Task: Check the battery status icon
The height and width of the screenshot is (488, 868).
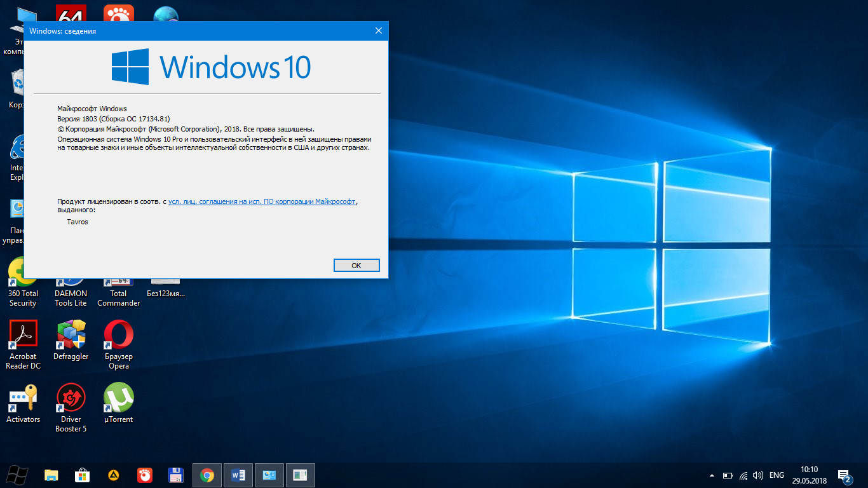Action: [728, 475]
